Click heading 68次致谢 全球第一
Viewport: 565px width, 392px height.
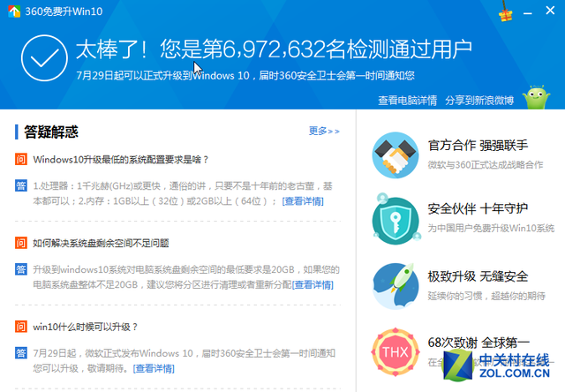point(478,343)
